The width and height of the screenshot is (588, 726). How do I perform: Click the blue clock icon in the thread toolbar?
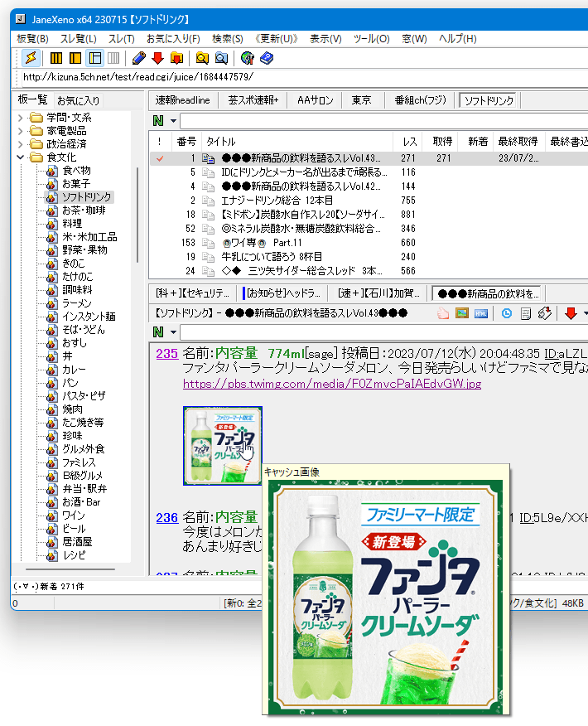click(507, 313)
